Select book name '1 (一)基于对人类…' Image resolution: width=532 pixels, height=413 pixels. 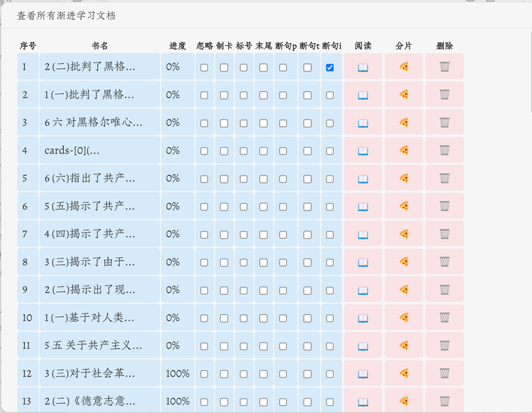(100, 317)
